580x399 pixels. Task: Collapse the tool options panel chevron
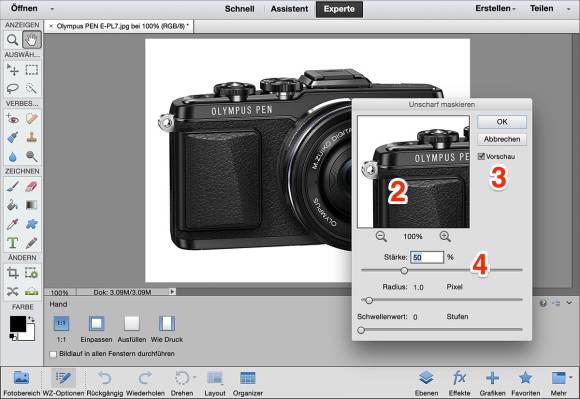pyautogui.click(x=570, y=303)
